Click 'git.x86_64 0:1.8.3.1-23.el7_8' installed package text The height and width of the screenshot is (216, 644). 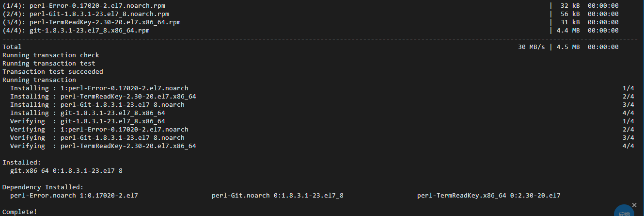66,170
